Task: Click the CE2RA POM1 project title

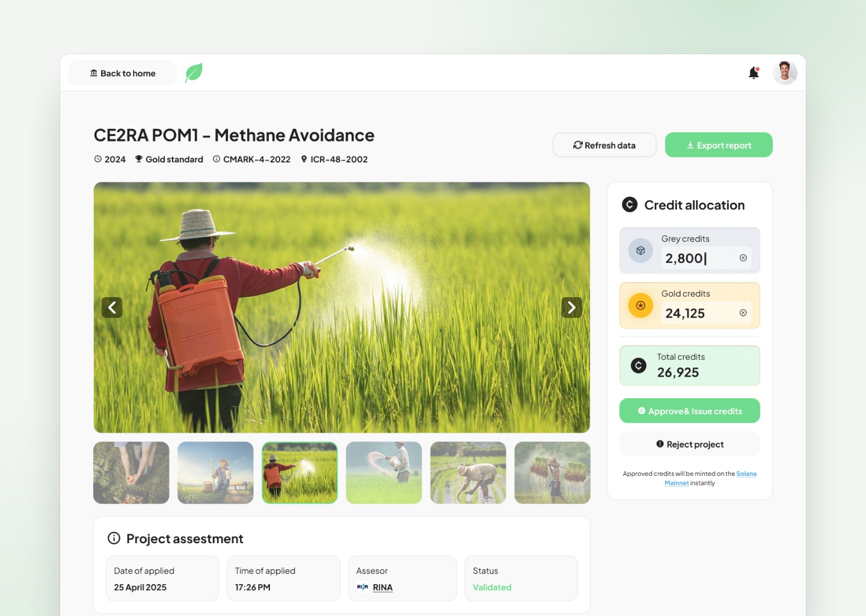Action: (234, 135)
